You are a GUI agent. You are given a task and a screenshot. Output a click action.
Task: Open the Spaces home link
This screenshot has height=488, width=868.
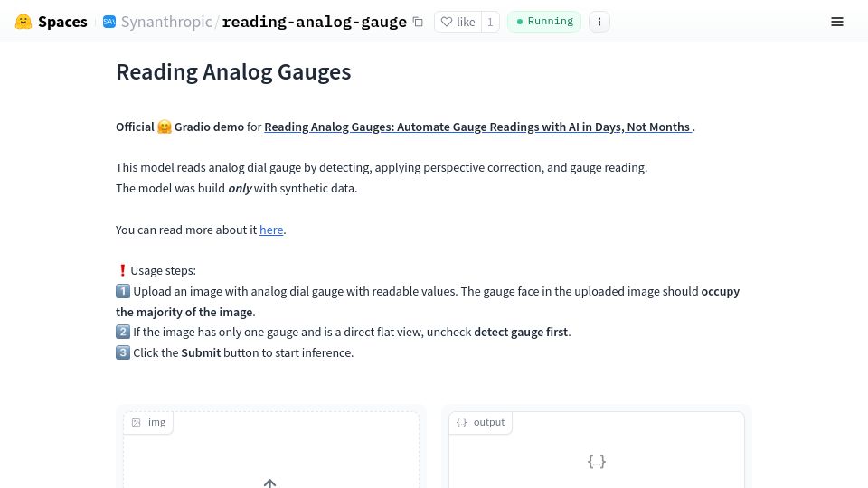point(62,22)
